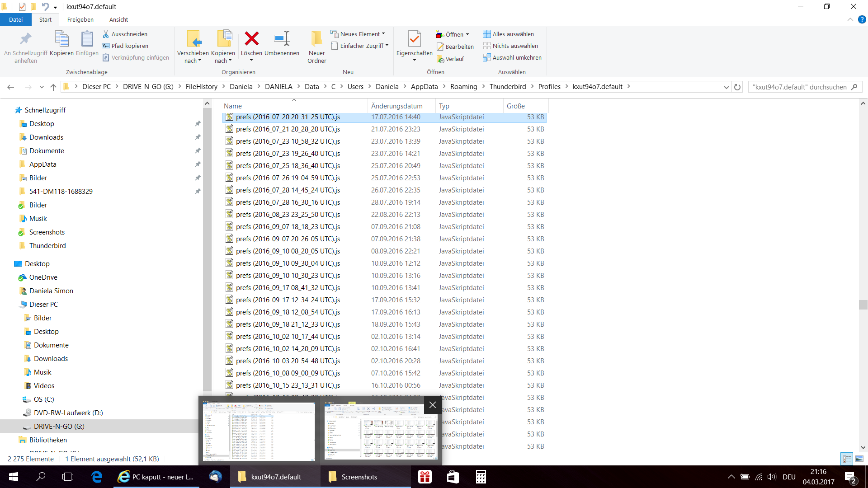This screenshot has width=868, height=488.
Task: Click the vertical scrollbar thumb of the file list
Action: click(x=863, y=305)
